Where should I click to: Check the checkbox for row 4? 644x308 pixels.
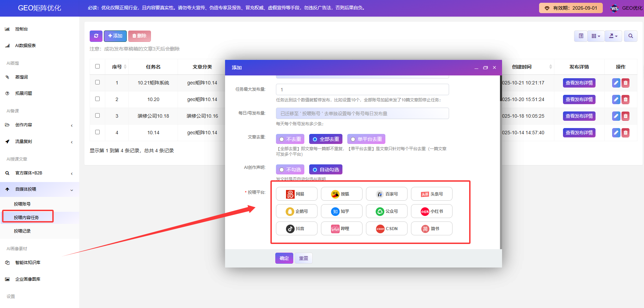[x=97, y=132]
